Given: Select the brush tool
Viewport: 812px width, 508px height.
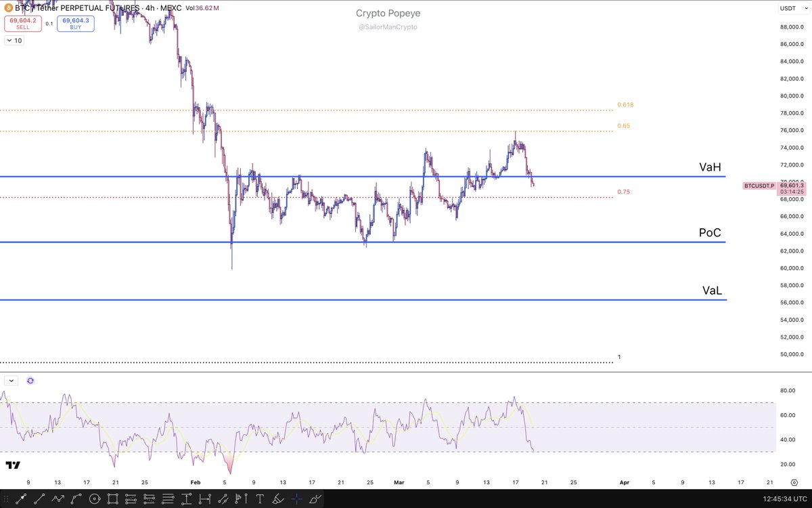Looking at the screenshot, I should click(x=315, y=499).
